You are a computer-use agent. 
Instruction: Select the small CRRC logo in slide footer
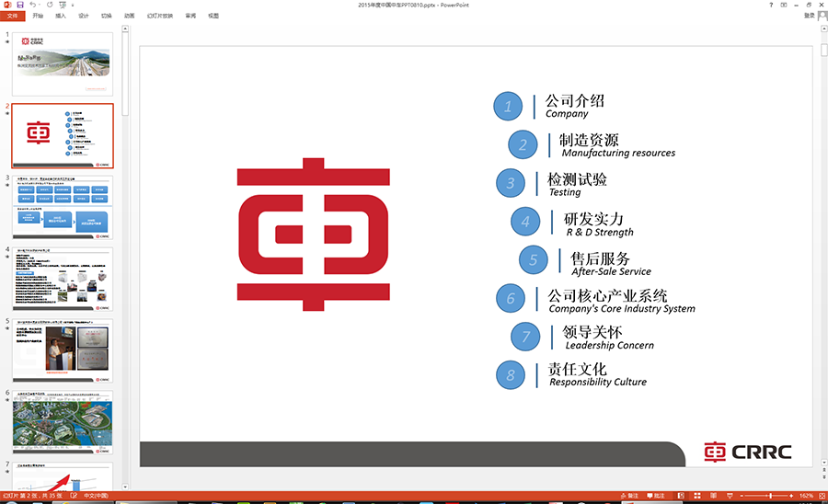point(747,452)
